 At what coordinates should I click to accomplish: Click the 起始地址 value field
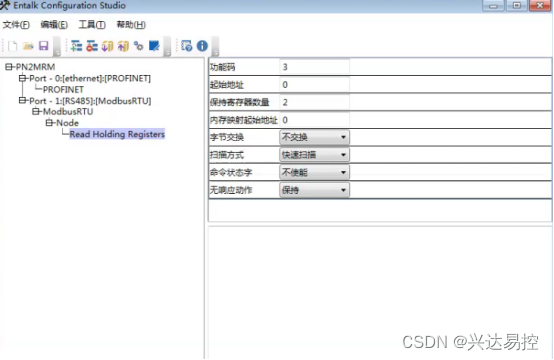(x=314, y=85)
